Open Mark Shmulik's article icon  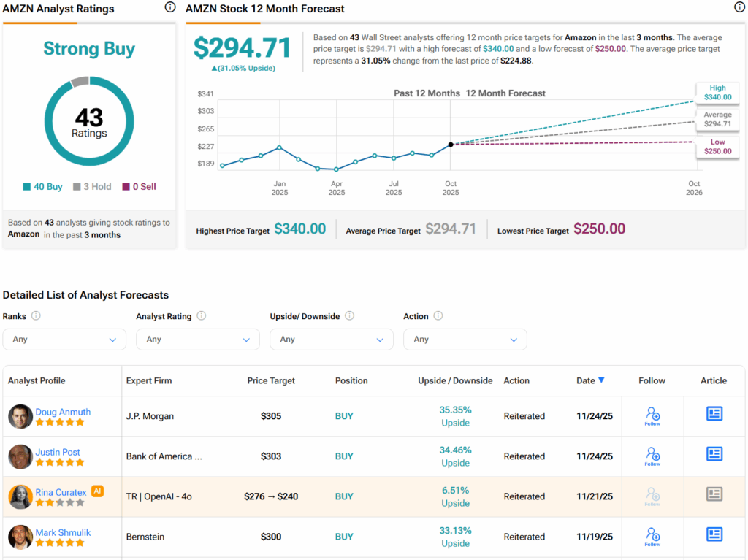click(714, 534)
